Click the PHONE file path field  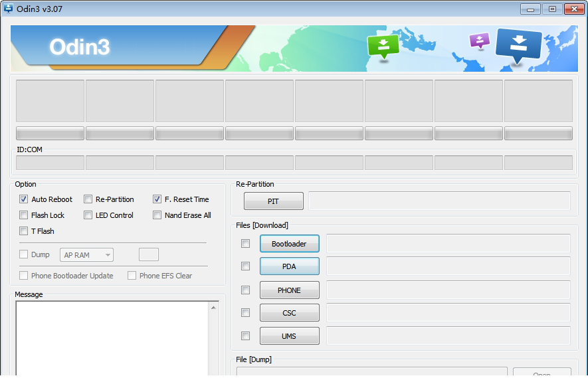tap(448, 290)
